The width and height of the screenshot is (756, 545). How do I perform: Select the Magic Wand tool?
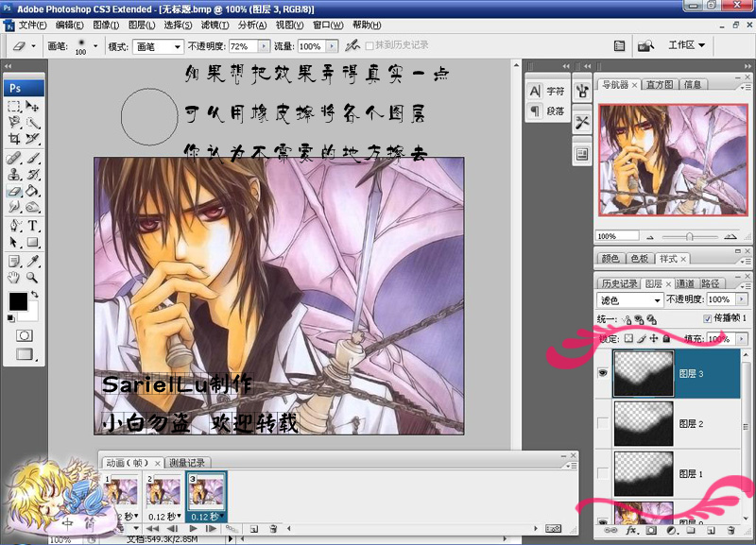pyautogui.click(x=32, y=123)
